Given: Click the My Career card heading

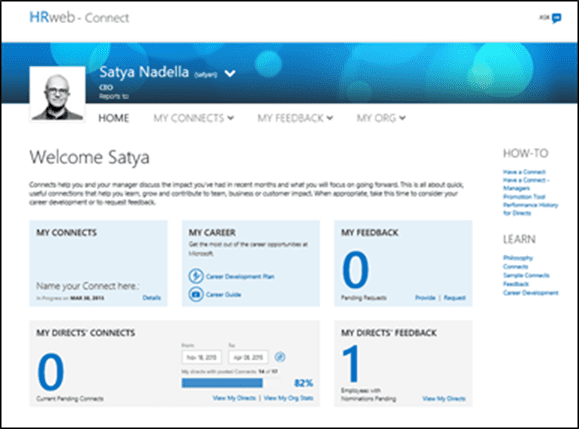Looking at the screenshot, I should point(212,233).
